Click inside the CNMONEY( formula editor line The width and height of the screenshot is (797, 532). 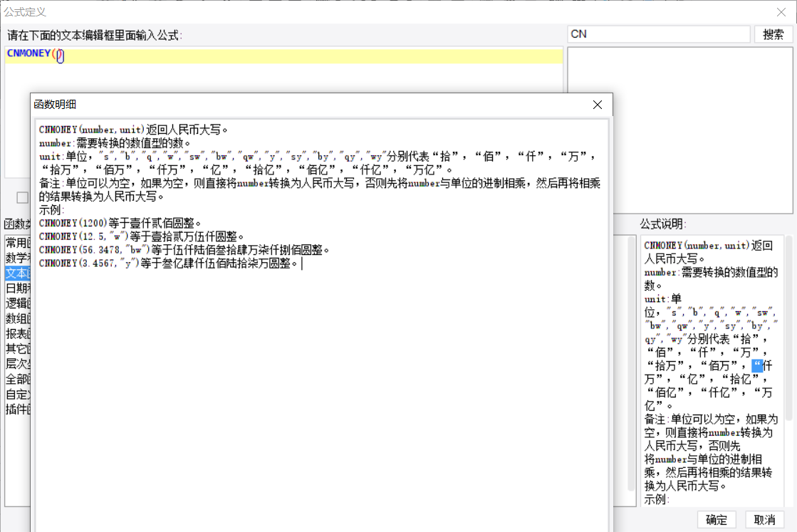[283, 55]
